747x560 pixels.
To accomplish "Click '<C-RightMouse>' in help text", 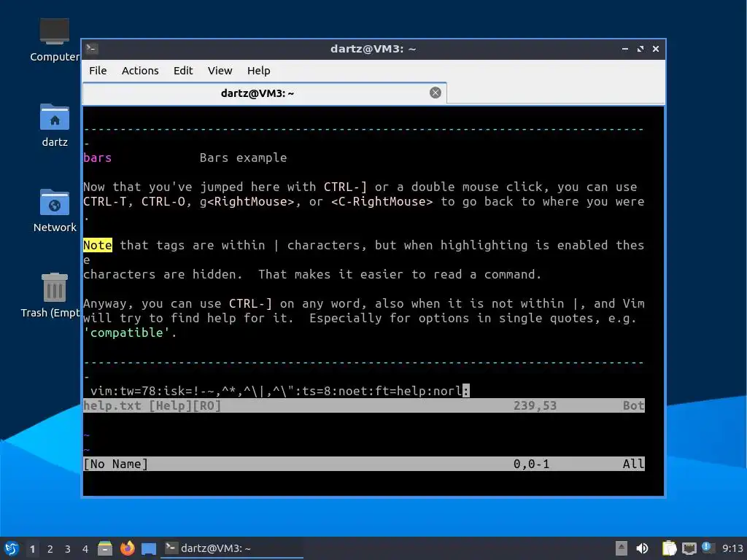I will (382, 201).
